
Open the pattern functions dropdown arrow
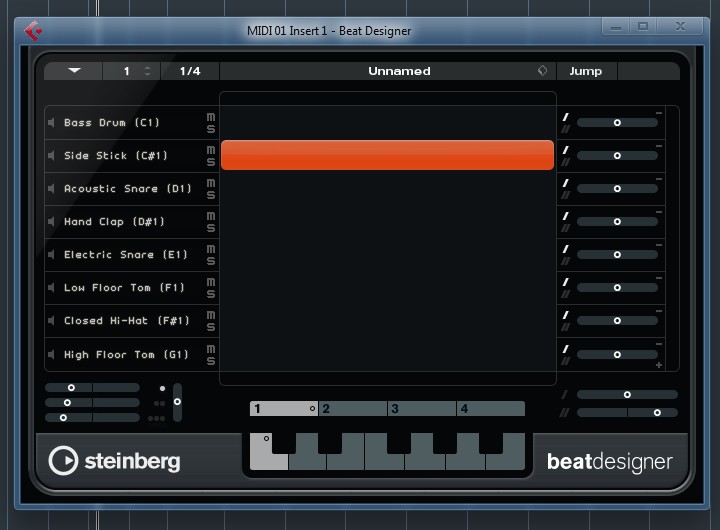tap(74, 71)
